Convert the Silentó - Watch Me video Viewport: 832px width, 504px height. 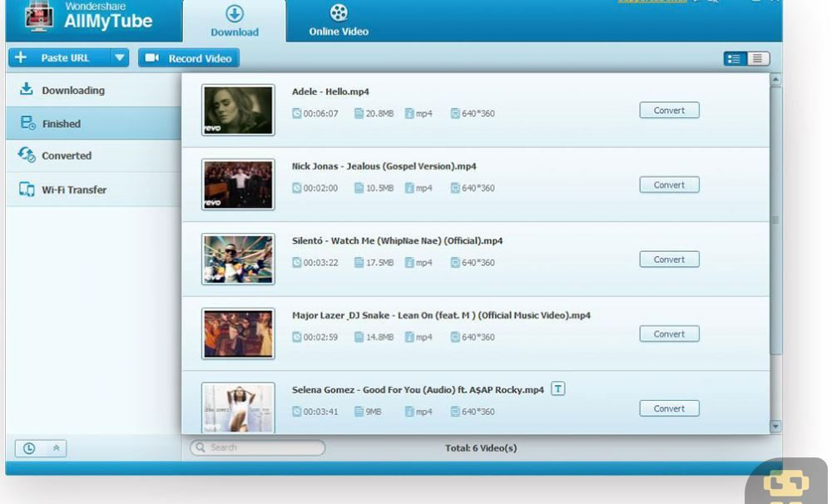669,259
